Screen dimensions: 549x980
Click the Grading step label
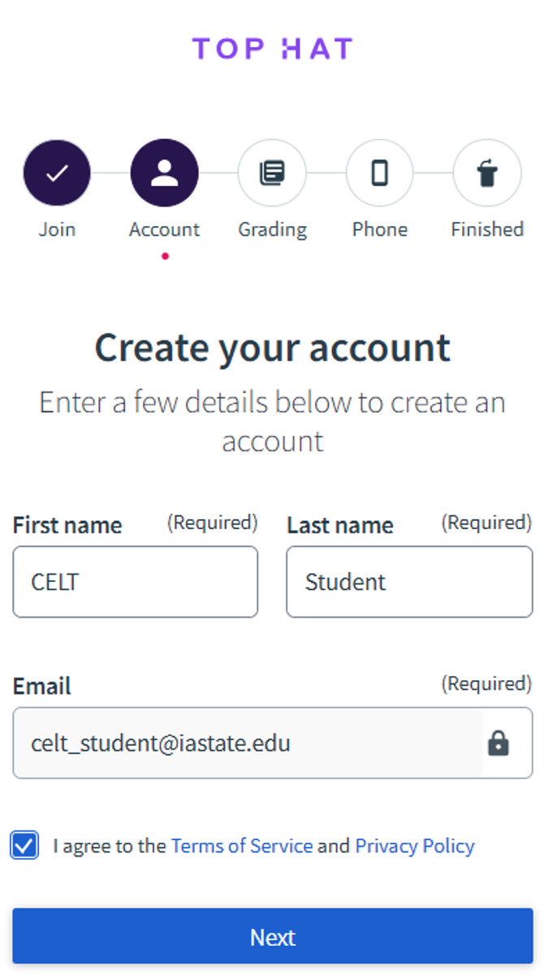(272, 229)
